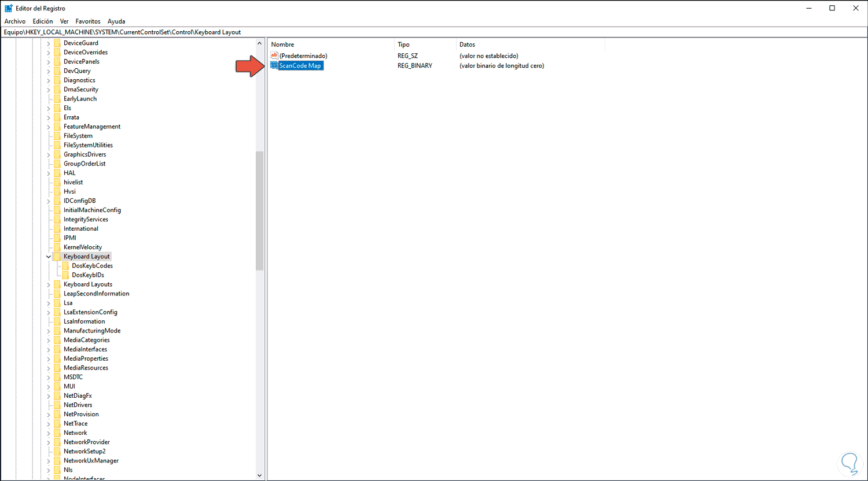Expand the Keyboard Layouts key

(x=49, y=284)
